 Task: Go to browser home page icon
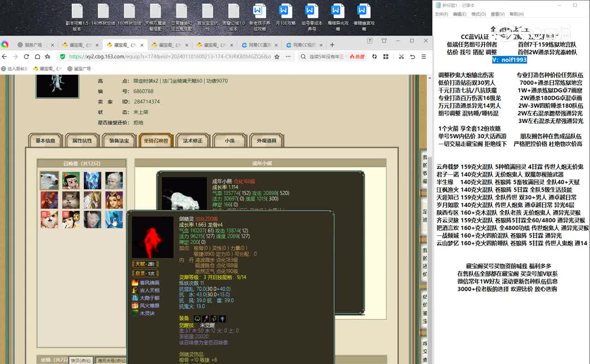point(37,57)
